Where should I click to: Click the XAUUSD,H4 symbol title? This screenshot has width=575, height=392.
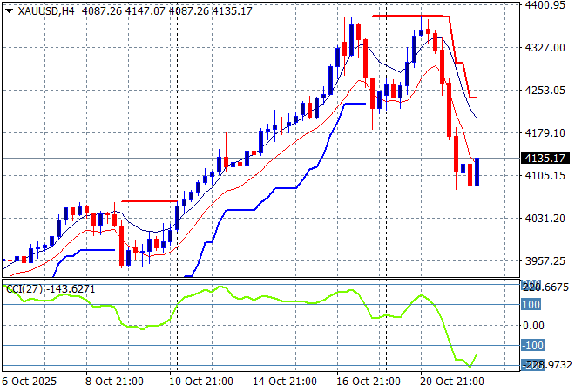[x=46, y=11]
